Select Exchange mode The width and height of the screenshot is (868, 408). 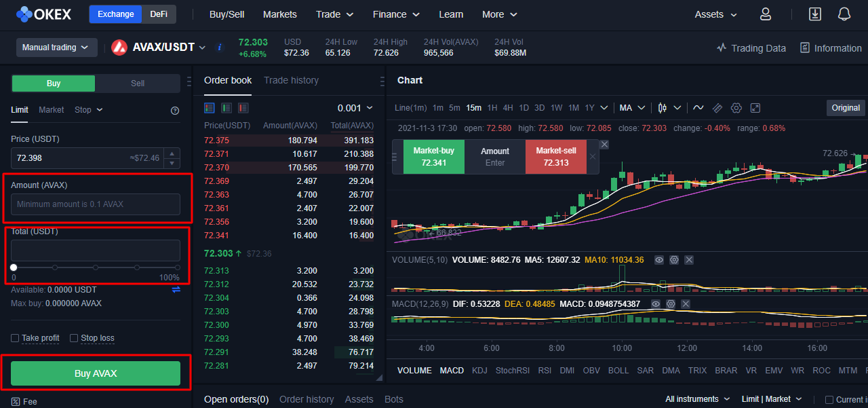(115, 14)
